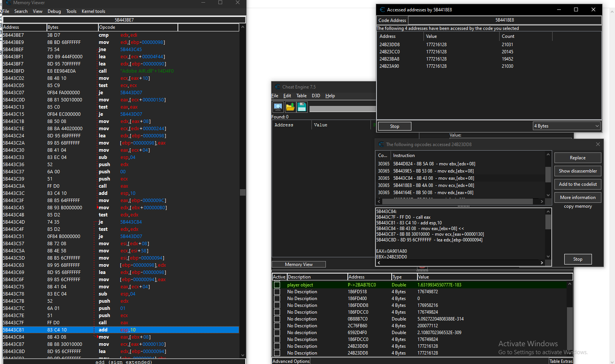This screenshot has width=615, height=364.
Task: Click the Memory View button
Action: click(x=299, y=264)
